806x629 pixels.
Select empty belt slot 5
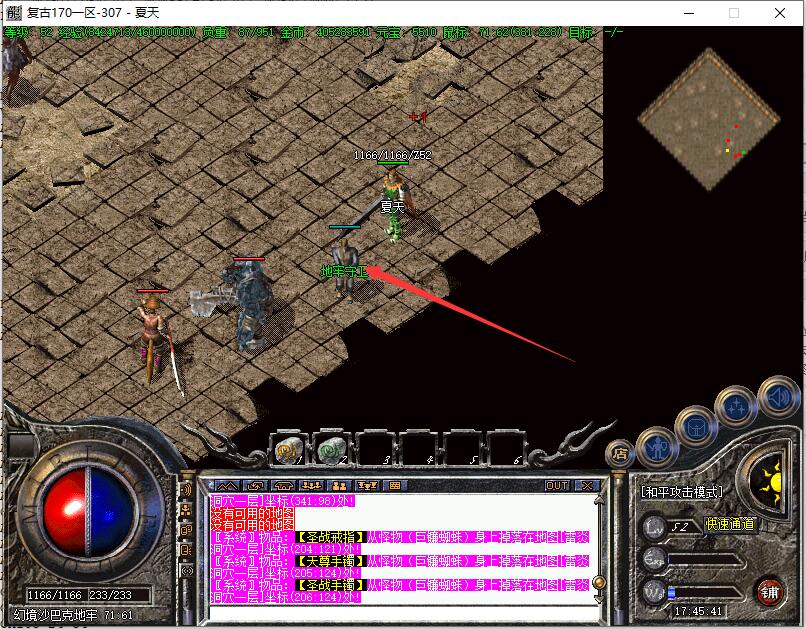click(462, 451)
